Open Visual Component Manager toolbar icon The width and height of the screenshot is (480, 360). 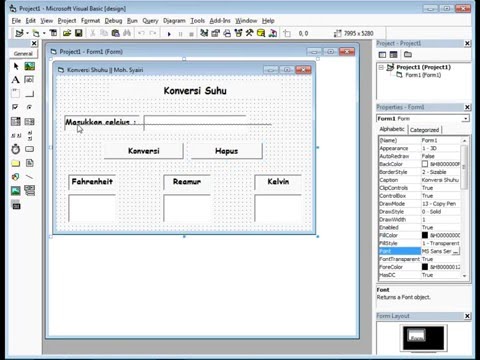click(x=273, y=33)
